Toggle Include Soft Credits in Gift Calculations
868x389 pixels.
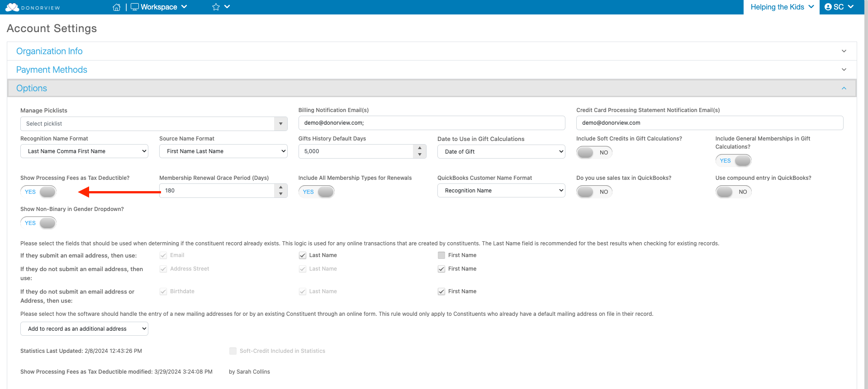(594, 153)
